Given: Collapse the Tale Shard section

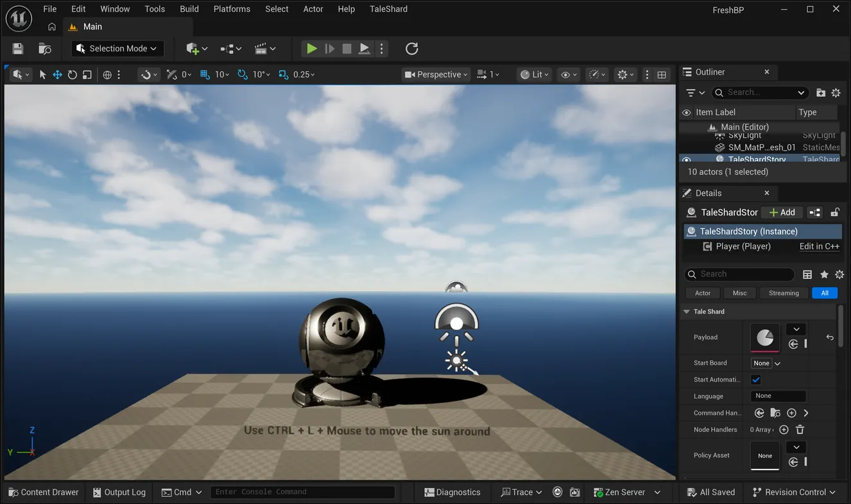Looking at the screenshot, I should click(x=687, y=312).
